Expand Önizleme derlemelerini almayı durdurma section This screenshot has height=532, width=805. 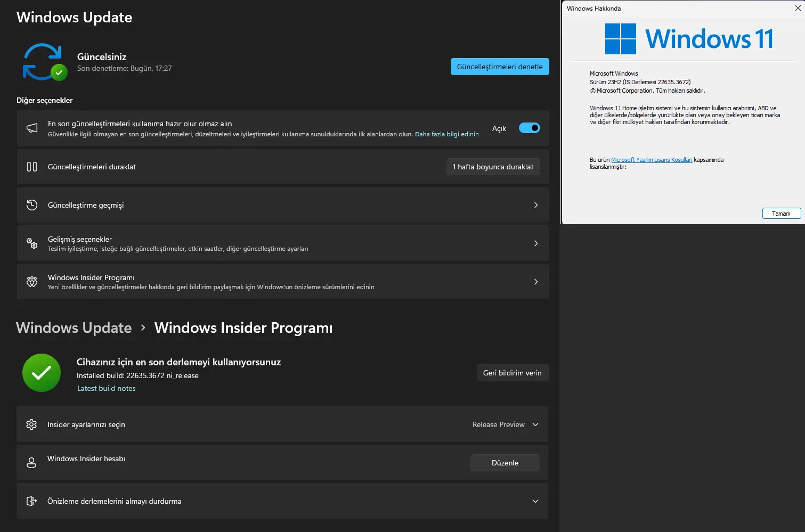535,501
